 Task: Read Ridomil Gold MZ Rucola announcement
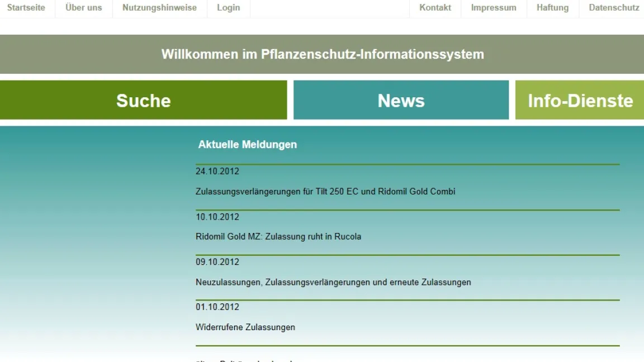point(278,236)
